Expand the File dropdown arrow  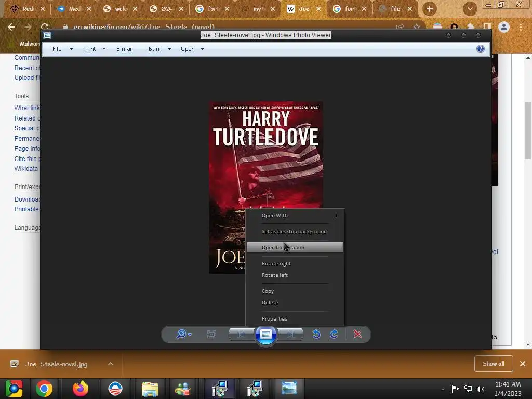point(71,49)
